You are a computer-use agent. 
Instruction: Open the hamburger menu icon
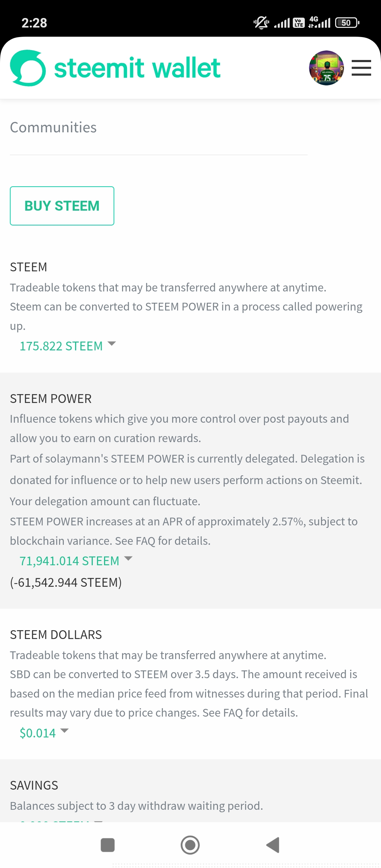(361, 68)
